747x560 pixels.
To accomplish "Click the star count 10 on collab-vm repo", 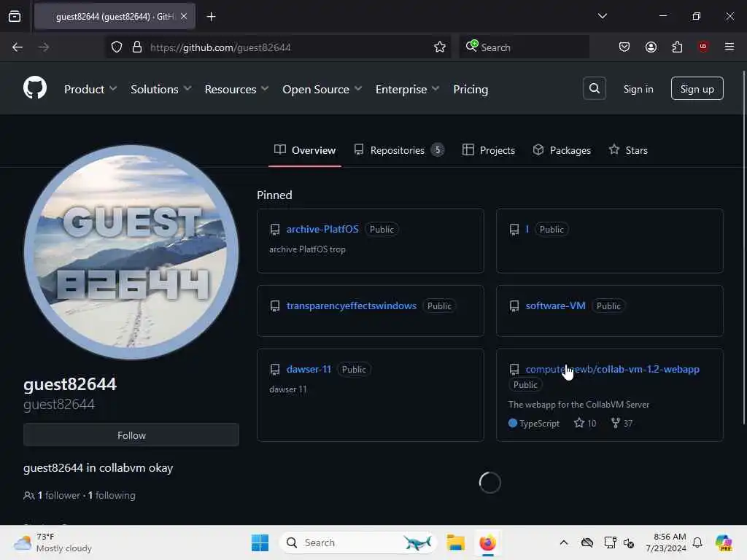I will click(x=585, y=424).
